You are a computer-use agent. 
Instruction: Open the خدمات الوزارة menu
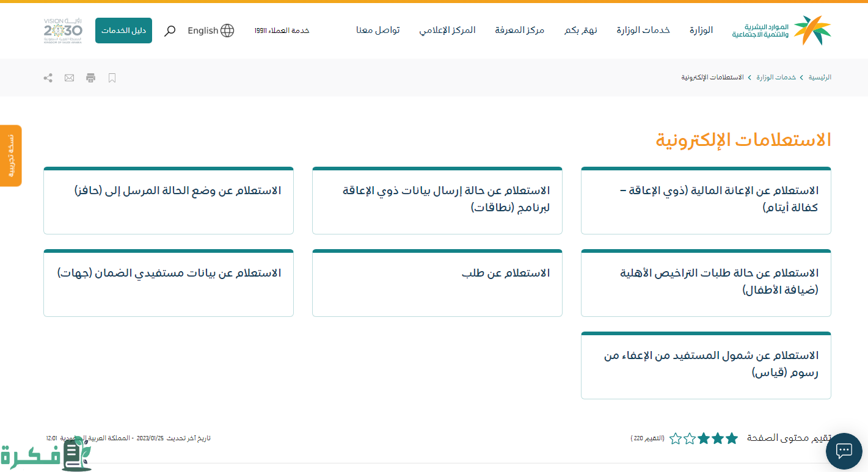(x=643, y=31)
